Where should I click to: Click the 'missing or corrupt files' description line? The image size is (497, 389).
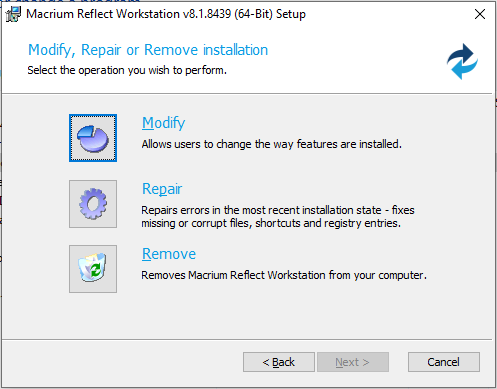pos(271,223)
